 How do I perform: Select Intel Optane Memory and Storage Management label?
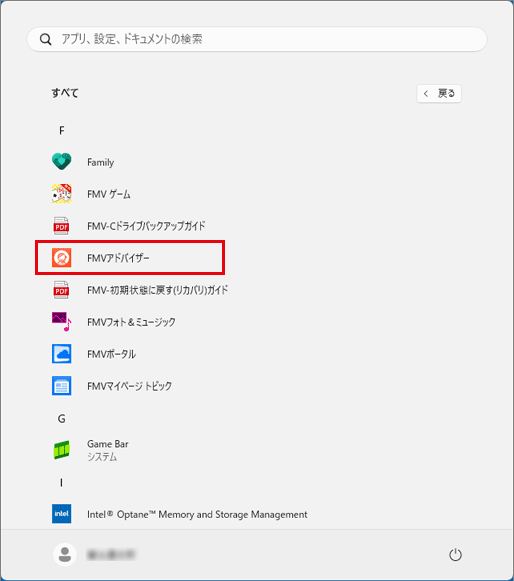(x=197, y=514)
